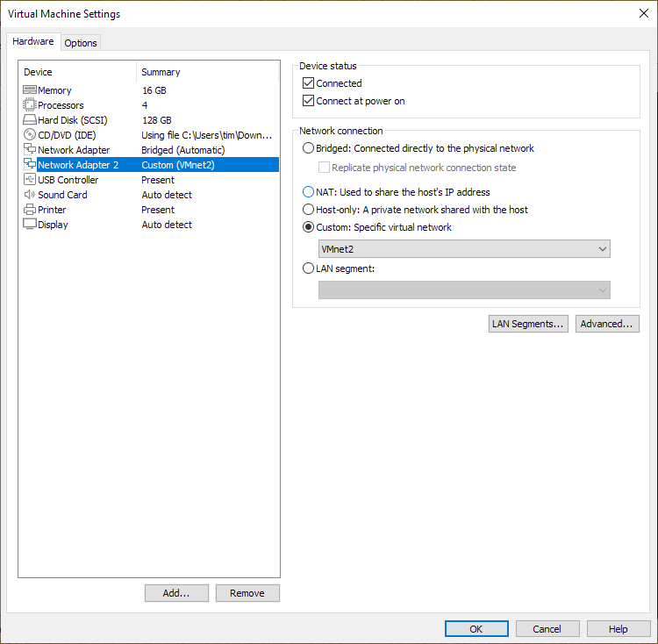Click the Advanced... button

pyautogui.click(x=607, y=324)
